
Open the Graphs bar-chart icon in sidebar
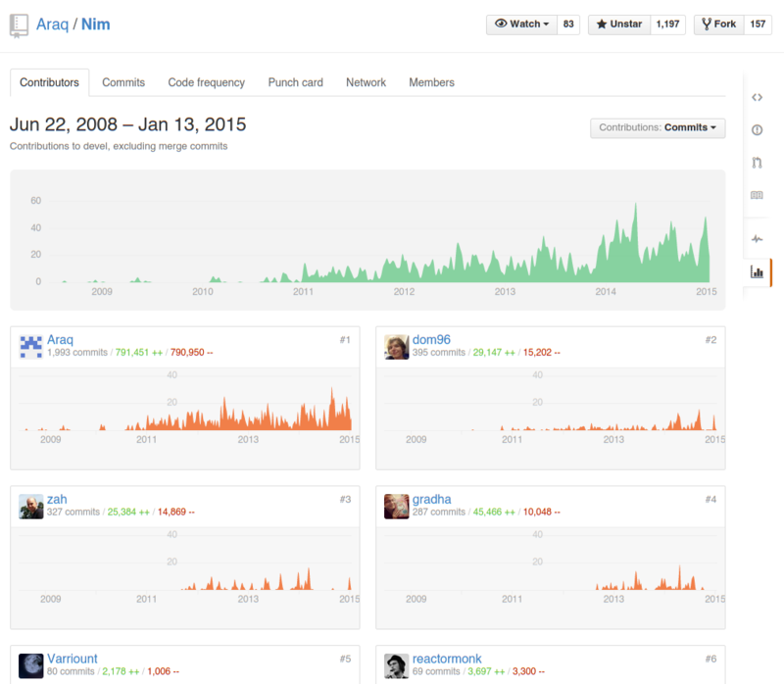coord(757,272)
